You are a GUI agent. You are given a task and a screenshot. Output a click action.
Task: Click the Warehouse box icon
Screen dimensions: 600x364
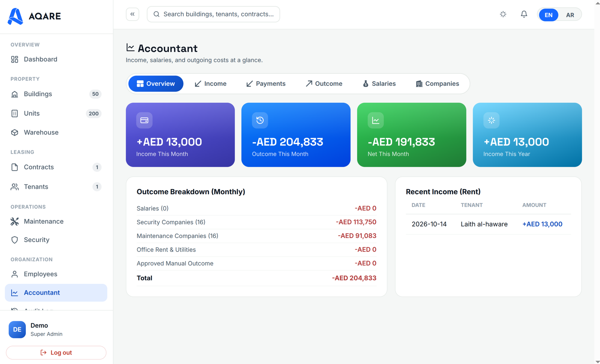(x=15, y=132)
